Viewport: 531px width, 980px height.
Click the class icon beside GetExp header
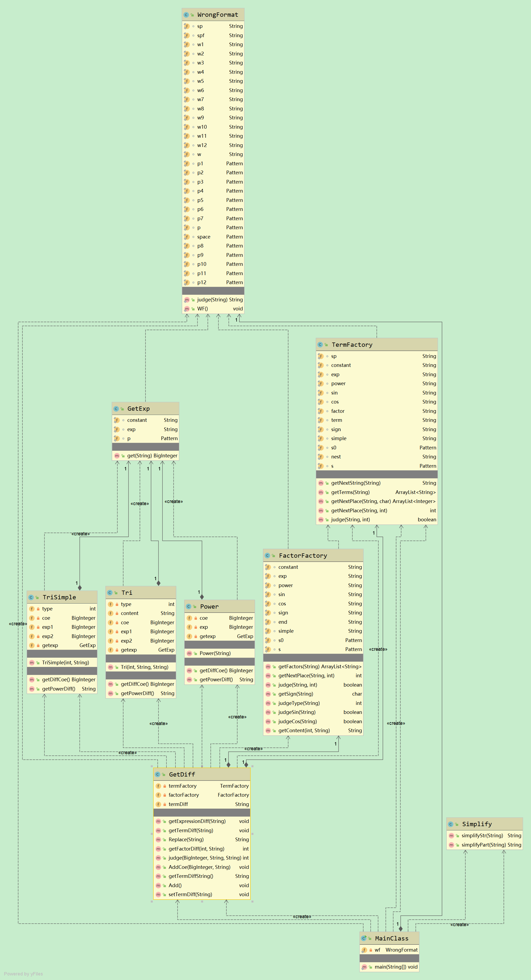(116, 409)
